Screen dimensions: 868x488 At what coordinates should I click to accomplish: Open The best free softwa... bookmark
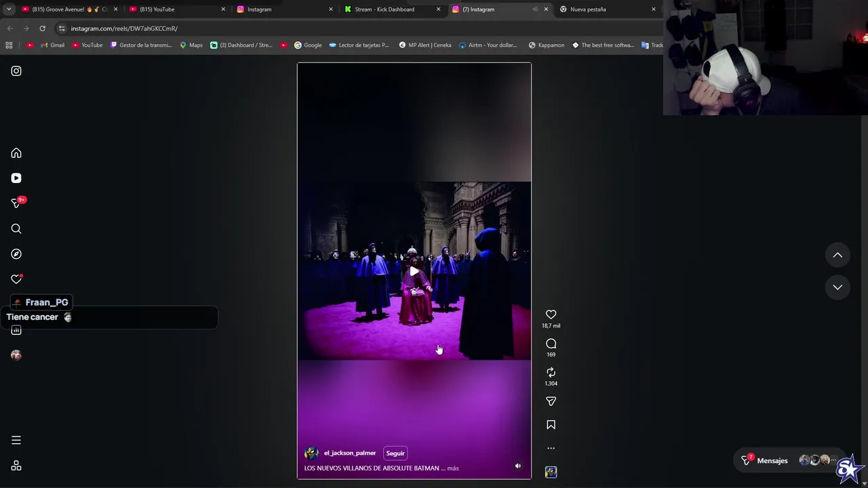tap(603, 45)
